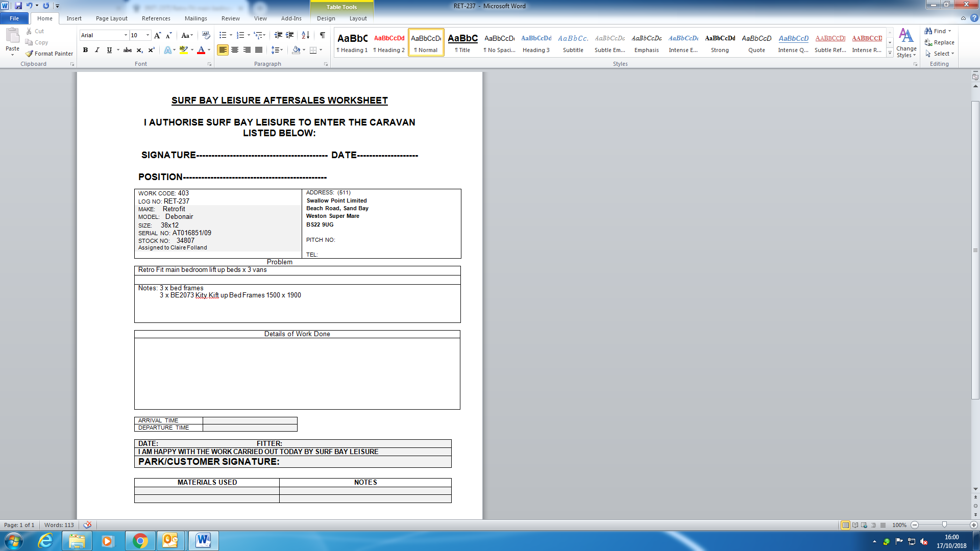Center align the text
This screenshot has height=551, width=980.
click(235, 50)
